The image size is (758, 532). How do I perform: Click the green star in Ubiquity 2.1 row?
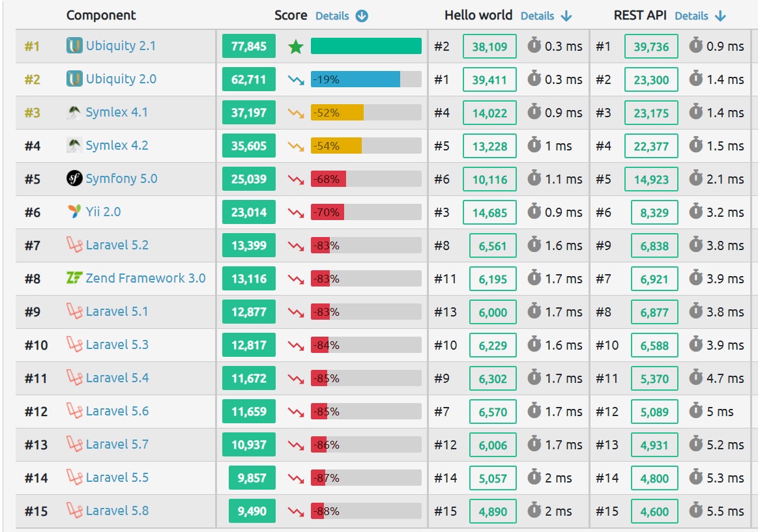[x=295, y=46]
